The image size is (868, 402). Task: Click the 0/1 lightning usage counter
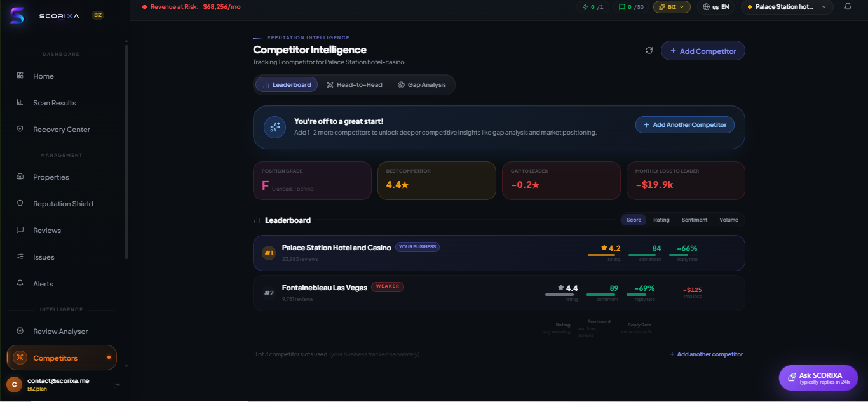(x=592, y=7)
